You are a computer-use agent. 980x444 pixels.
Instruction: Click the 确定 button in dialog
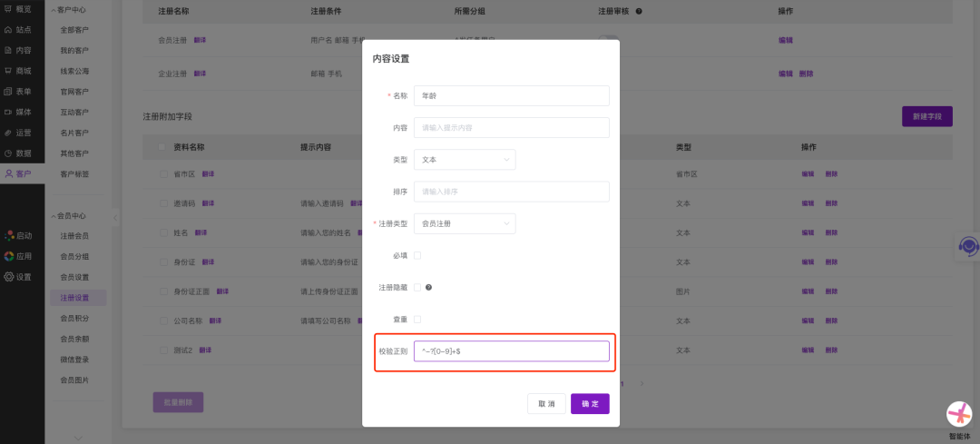click(590, 404)
